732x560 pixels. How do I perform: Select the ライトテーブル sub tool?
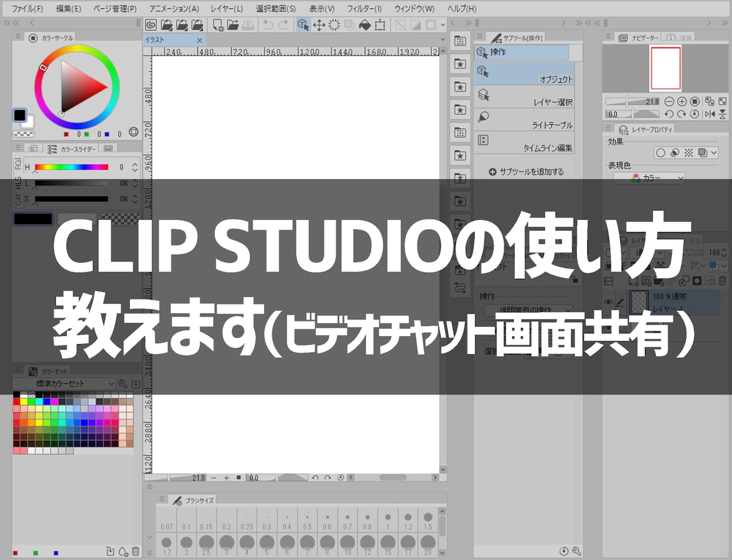524,119
